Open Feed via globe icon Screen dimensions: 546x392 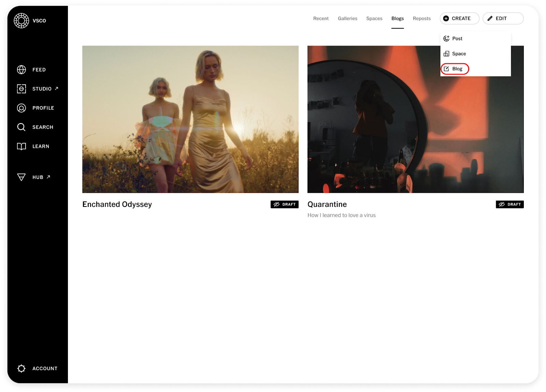[x=21, y=70]
